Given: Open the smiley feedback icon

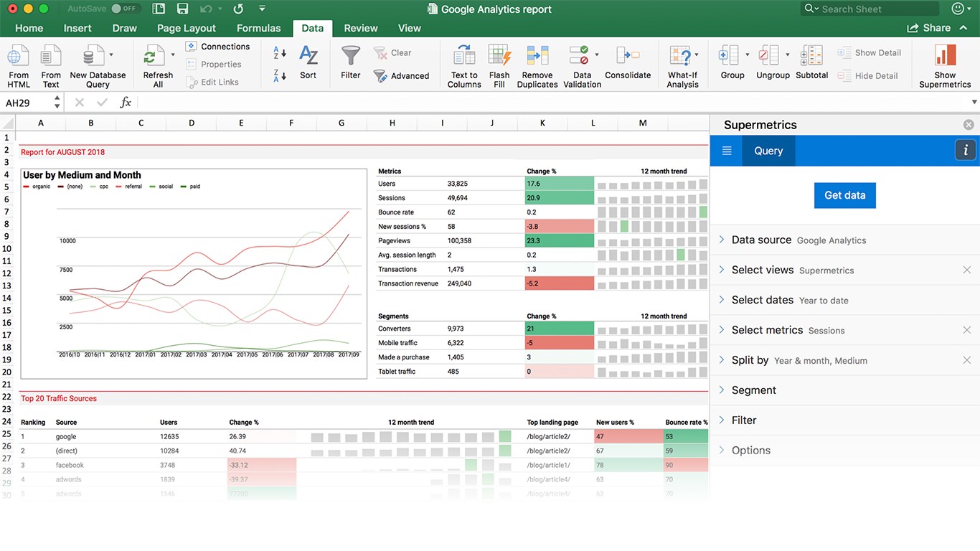Looking at the screenshot, I should coord(958,9).
